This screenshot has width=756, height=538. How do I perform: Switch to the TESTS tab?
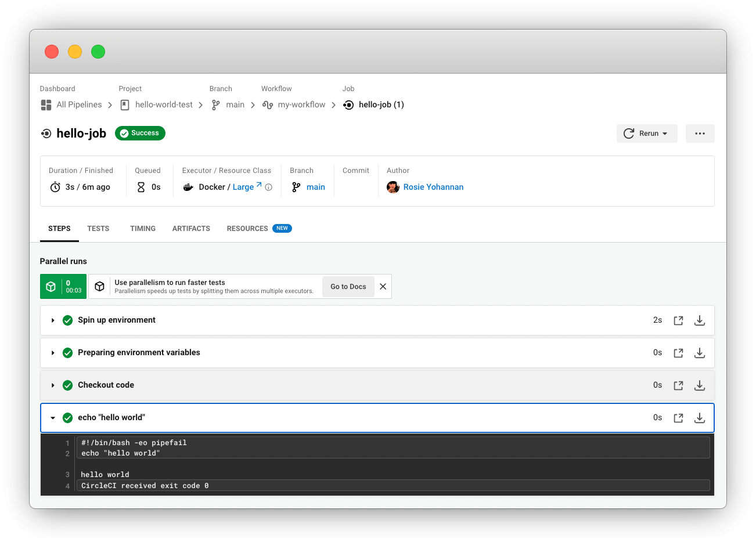pyautogui.click(x=98, y=229)
